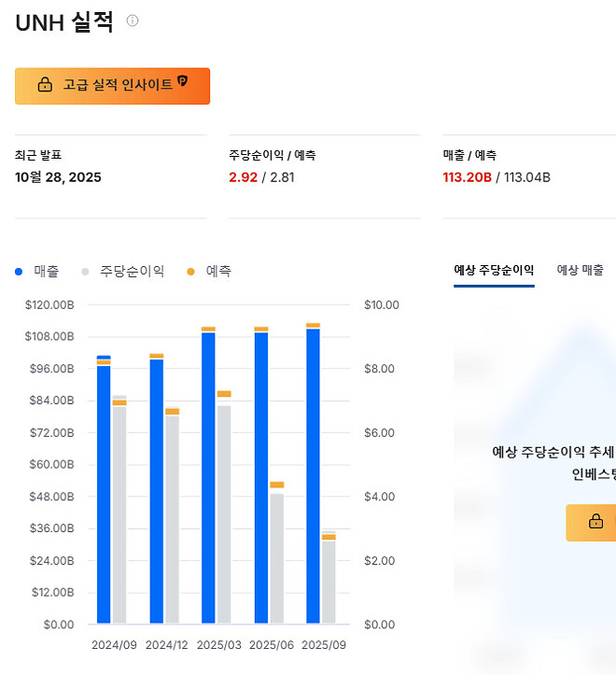Select the UNH 실적 heading
Image resolution: width=616 pixels, height=675 pixels.
pos(64,22)
